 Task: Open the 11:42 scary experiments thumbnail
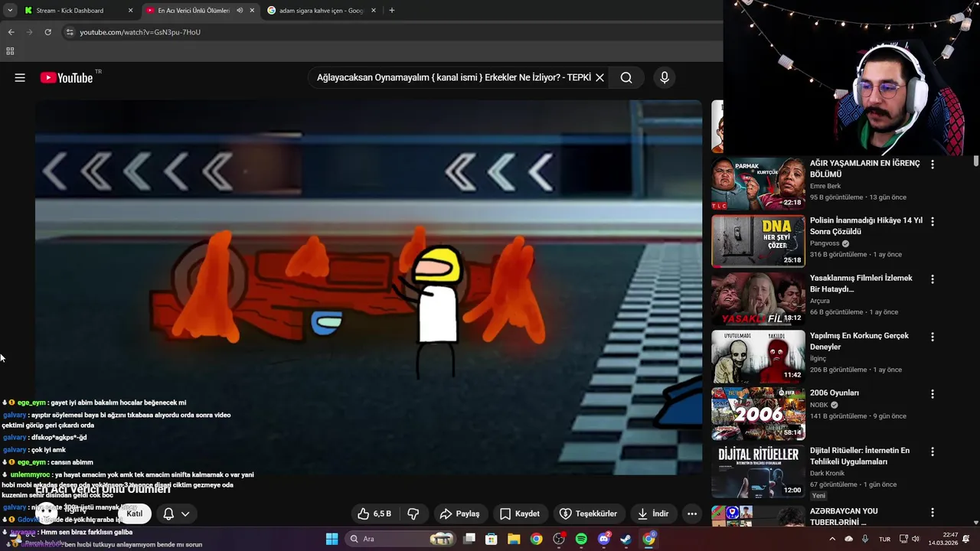click(758, 357)
